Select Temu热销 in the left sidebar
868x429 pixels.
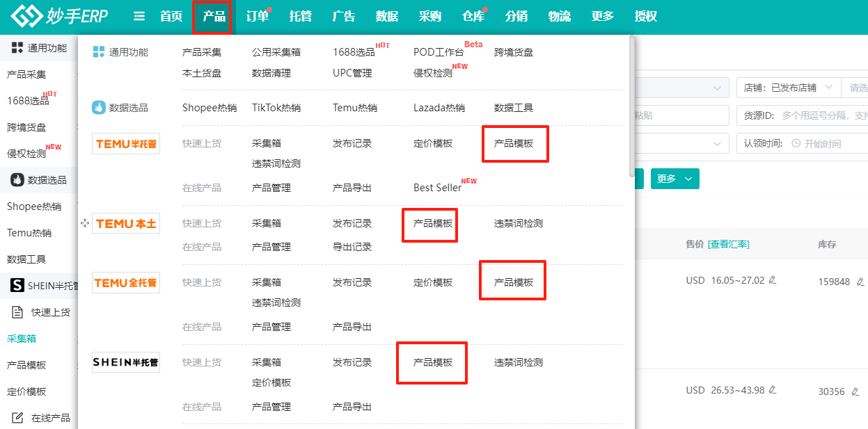[x=29, y=233]
